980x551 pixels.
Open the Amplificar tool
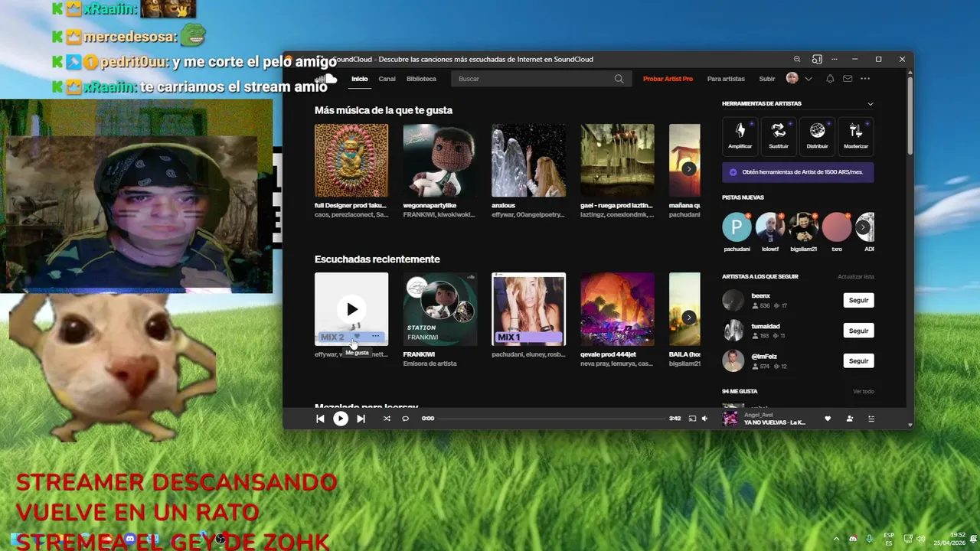click(x=740, y=135)
